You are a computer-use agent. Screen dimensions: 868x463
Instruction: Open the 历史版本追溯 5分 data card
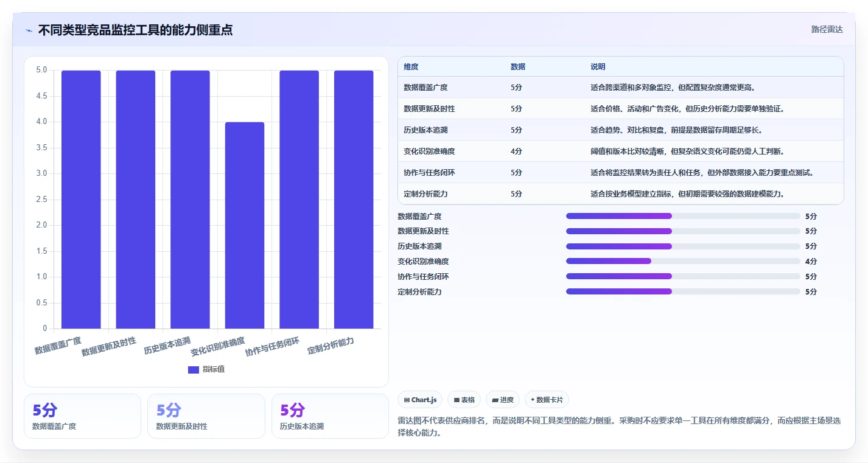pyautogui.click(x=330, y=416)
